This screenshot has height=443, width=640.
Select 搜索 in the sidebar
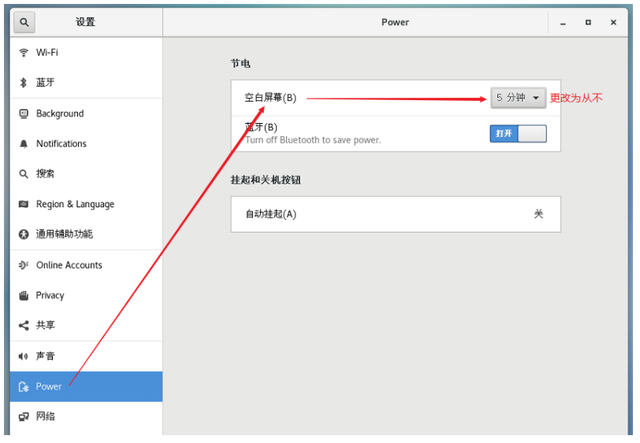click(86, 174)
